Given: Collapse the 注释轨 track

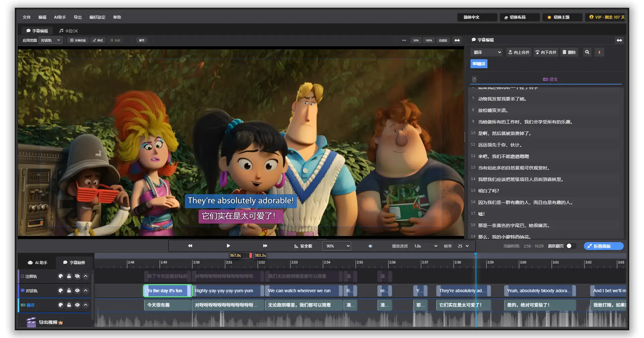Looking at the screenshot, I should tap(86, 276).
